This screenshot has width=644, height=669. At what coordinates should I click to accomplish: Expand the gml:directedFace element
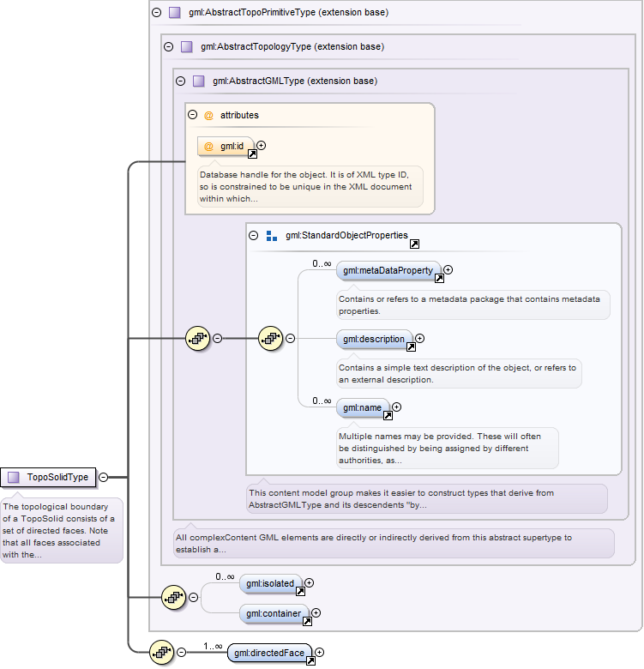pyautogui.click(x=320, y=653)
